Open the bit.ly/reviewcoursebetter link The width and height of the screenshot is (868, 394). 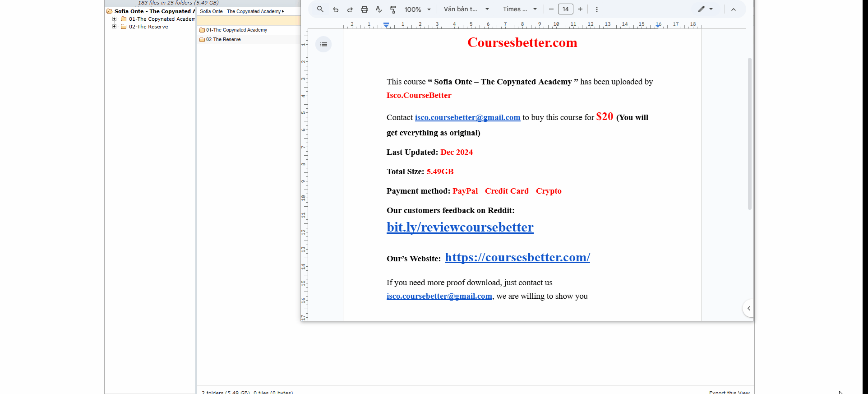(x=460, y=227)
